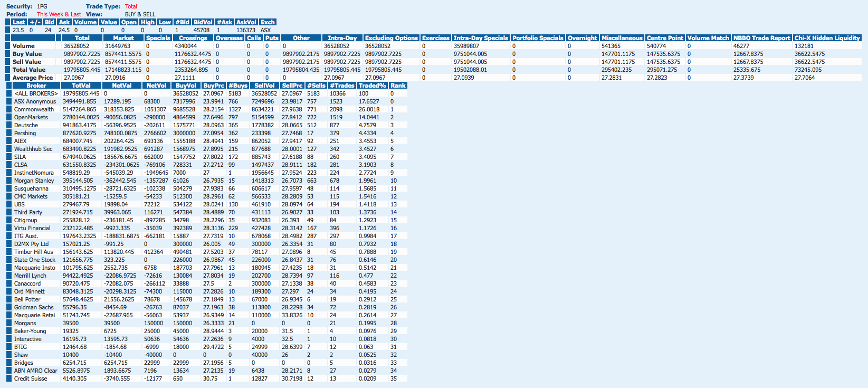The width and height of the screenshot is (868, 388).
Task: Click the #Buys column header
Action: point(237,86)
